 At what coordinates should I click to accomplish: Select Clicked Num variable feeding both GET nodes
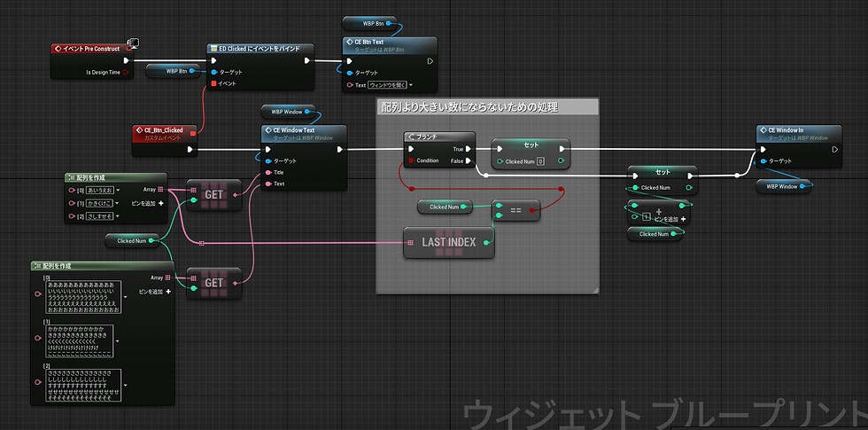132,240
